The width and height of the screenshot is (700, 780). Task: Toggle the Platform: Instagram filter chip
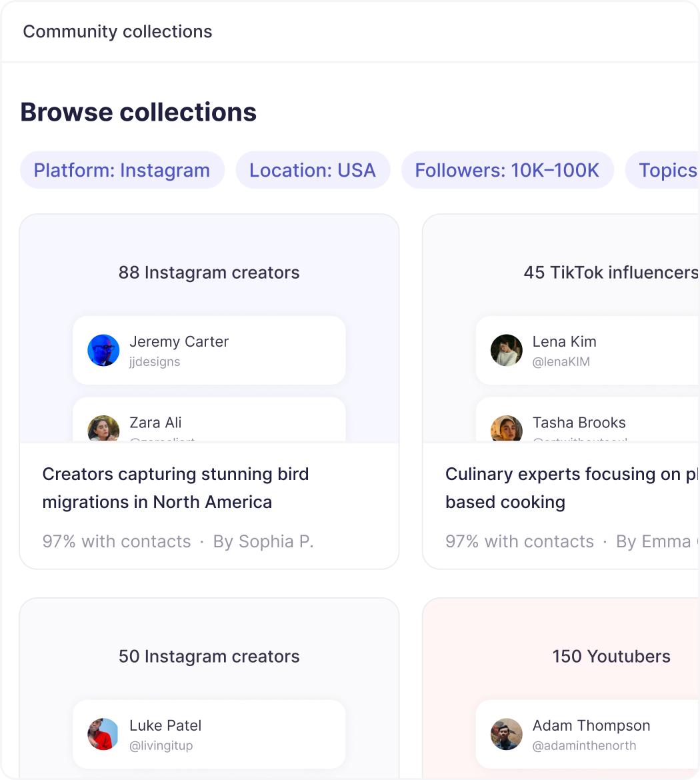coord(122,171)
